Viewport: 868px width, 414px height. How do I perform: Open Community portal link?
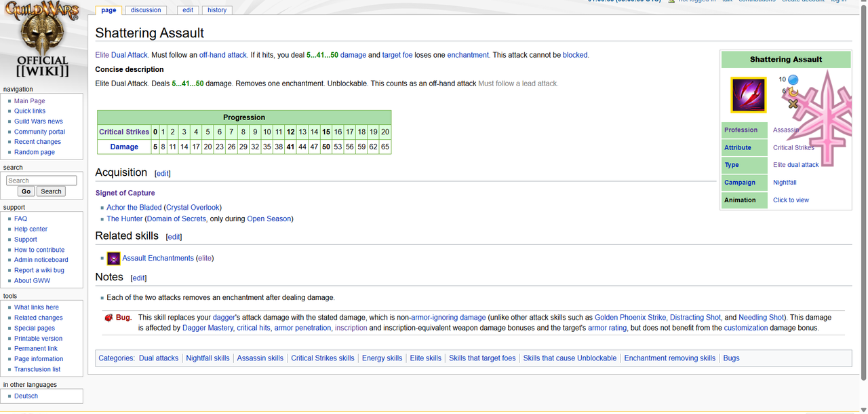click(40, 132)
